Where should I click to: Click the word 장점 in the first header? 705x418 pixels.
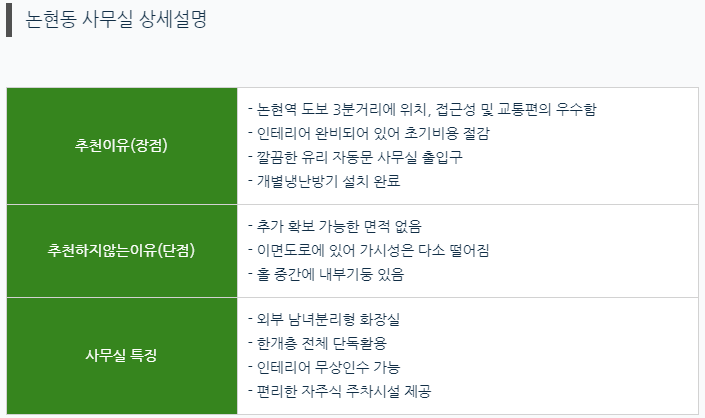(148, 146)
